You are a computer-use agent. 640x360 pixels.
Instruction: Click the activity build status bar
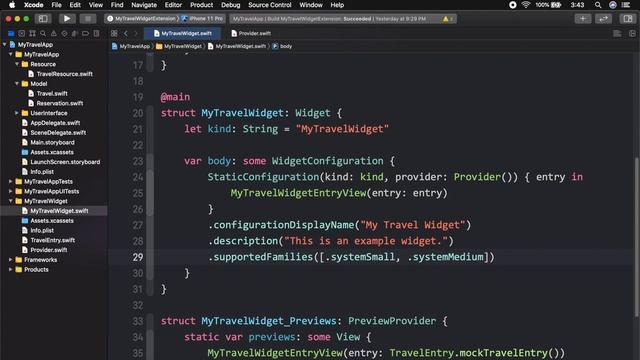click(x=343, y=19)
